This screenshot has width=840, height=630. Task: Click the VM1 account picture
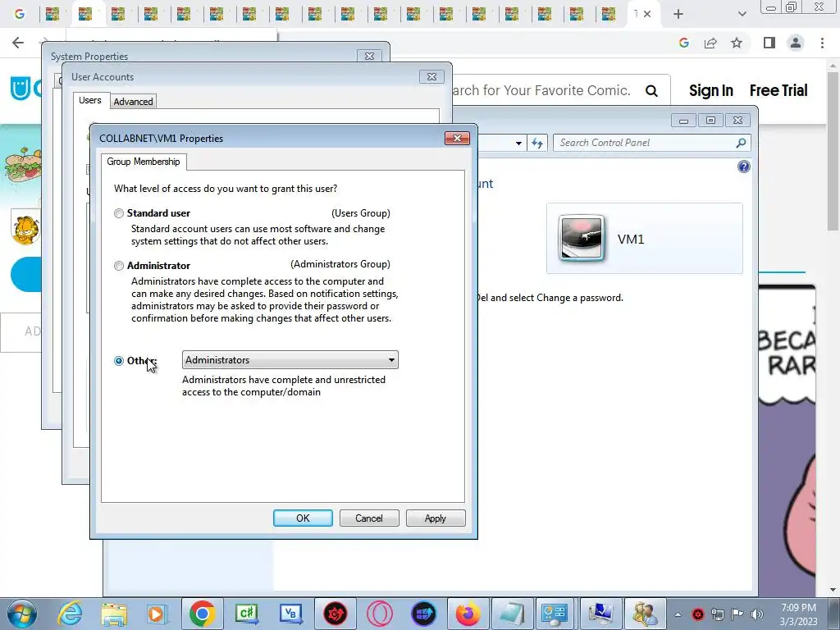click(x=582, y=238)
